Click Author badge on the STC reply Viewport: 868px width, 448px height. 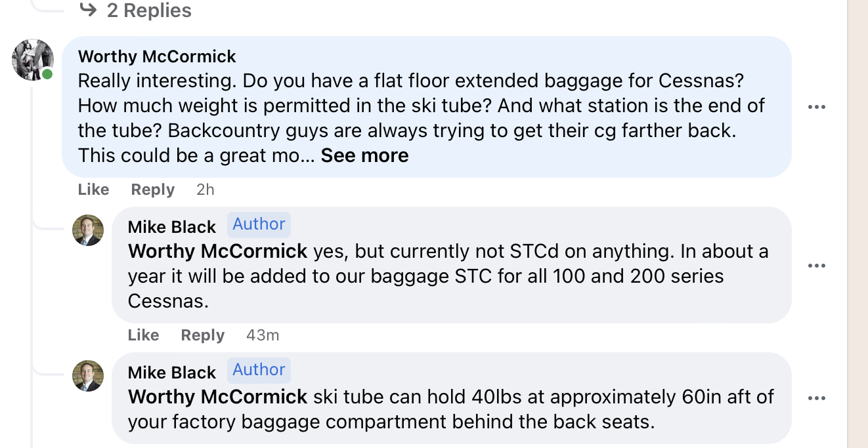click(259, 224)
